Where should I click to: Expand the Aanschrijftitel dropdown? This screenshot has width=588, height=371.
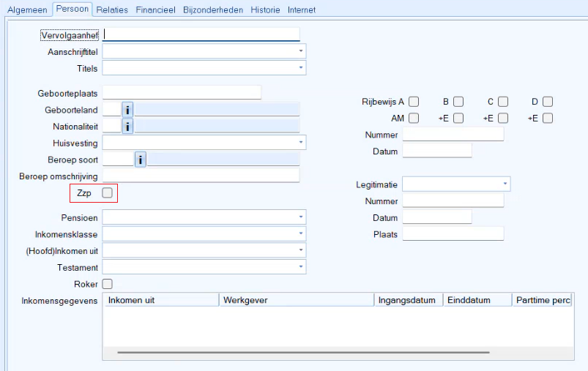point(301,51)
